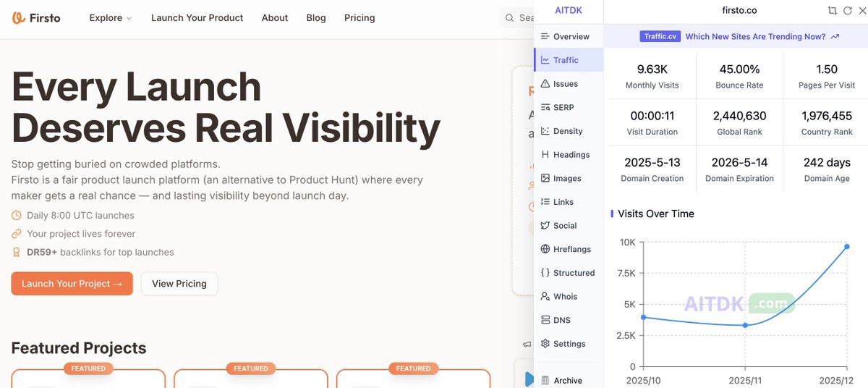The height and width of the screenshot is (388, 868).
Task: Click the search magnifier icon on Firsto
Action: [x=511, y=17]
